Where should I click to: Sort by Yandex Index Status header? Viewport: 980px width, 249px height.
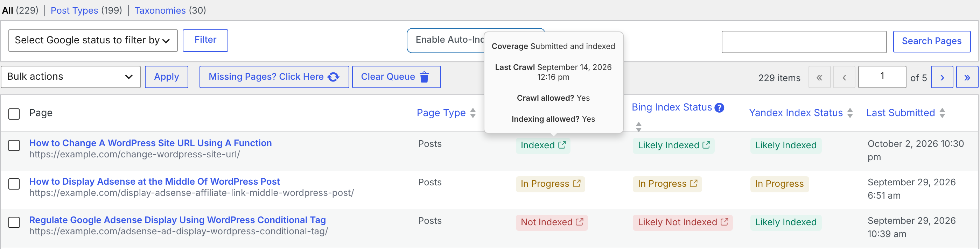796,113
